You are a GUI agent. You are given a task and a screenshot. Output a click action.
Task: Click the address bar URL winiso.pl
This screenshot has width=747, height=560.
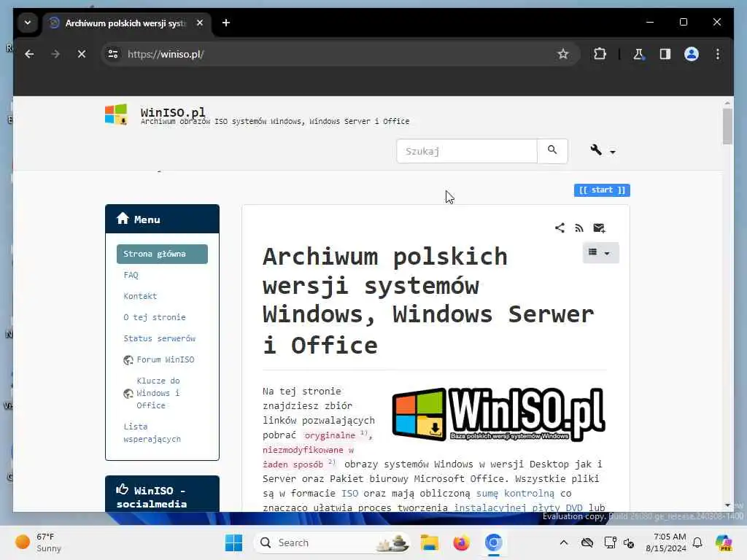pyautogui.click(x=166, y=54)
